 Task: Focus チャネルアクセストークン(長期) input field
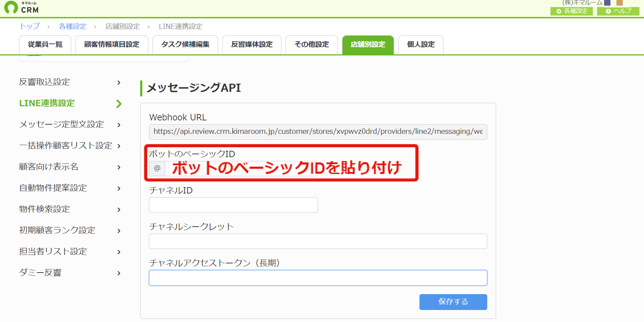pyautogui.click(x=318, y=278)
